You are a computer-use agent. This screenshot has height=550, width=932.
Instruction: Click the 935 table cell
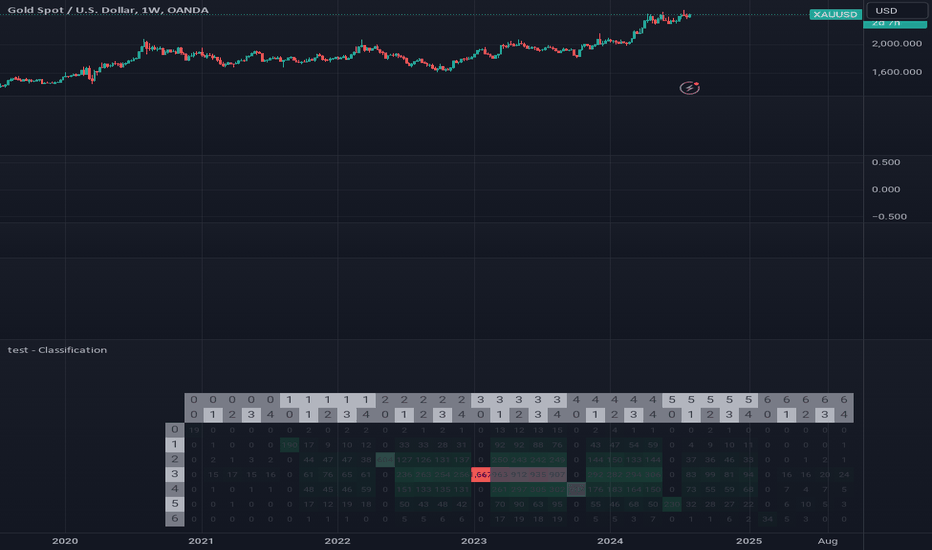tap(538, 474)
